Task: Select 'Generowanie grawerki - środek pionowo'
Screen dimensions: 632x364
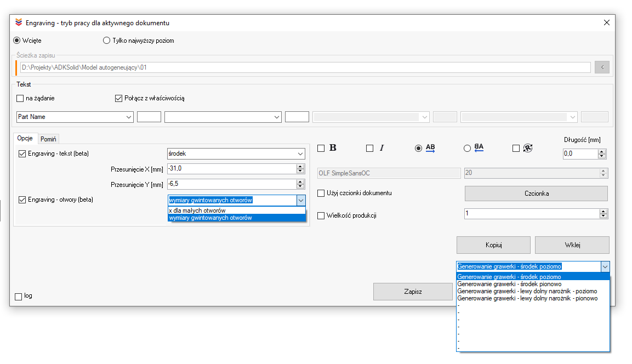Action: coord(533,284)
